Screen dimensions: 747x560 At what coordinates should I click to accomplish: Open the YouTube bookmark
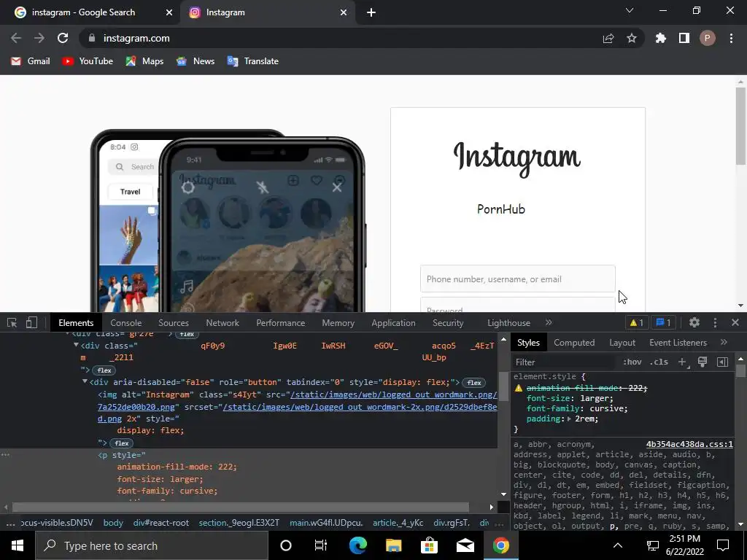coord(88,61)
